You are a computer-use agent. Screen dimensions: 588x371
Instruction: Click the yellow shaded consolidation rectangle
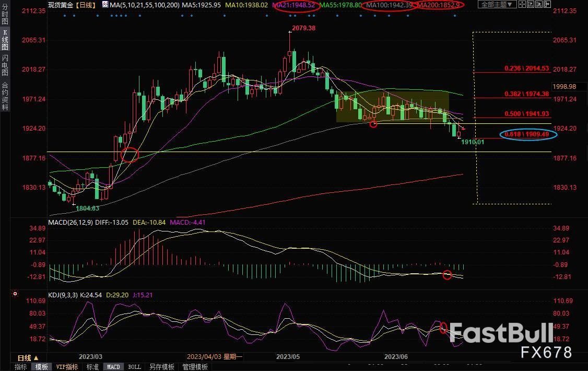click(393, 107)
